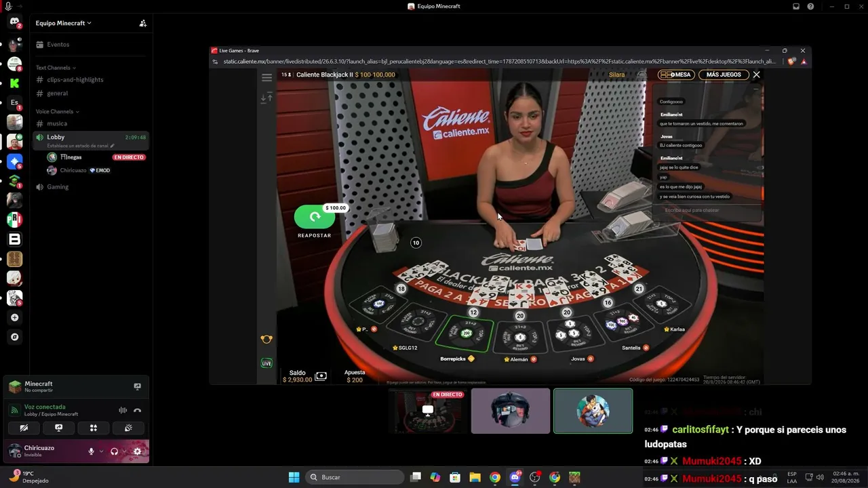Open Brave site settings icon by URL

216,62
